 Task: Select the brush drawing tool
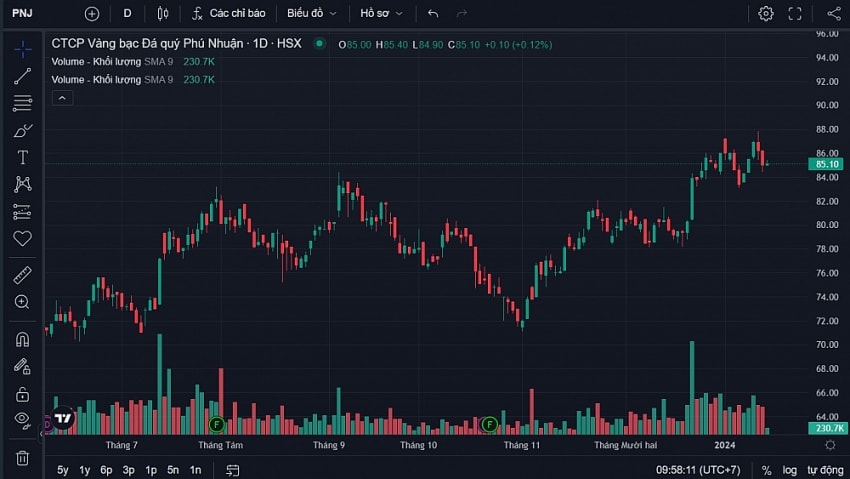tap(22, 131)
